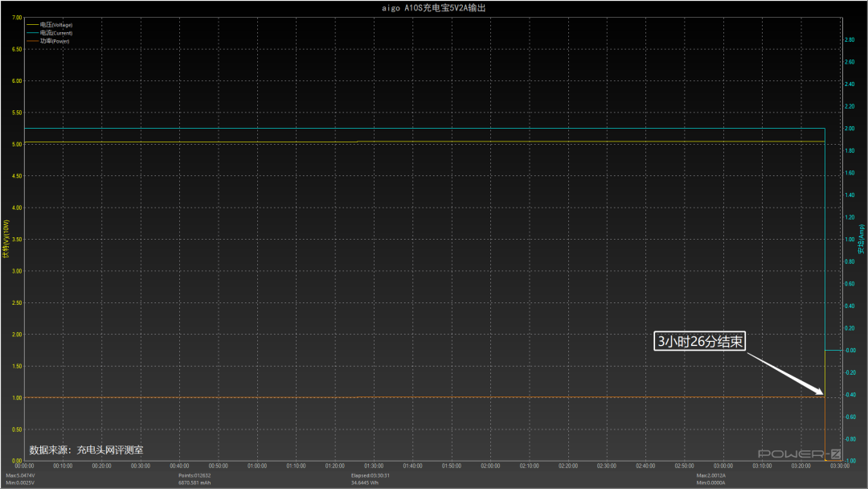Click the 2.80 tick on the current axis
This screenshot has width=868, height=489.
click(x=850, y=40)
